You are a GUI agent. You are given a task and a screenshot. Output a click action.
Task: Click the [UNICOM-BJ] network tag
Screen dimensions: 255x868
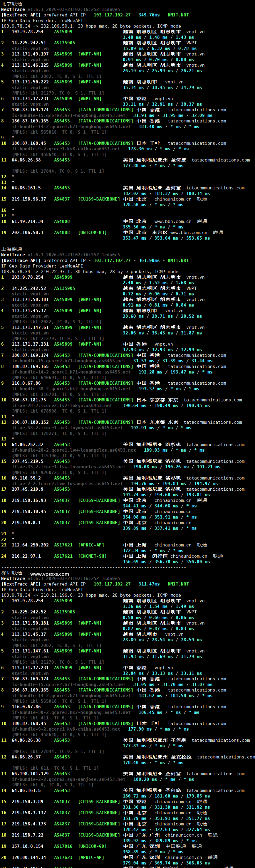(93, 233)
